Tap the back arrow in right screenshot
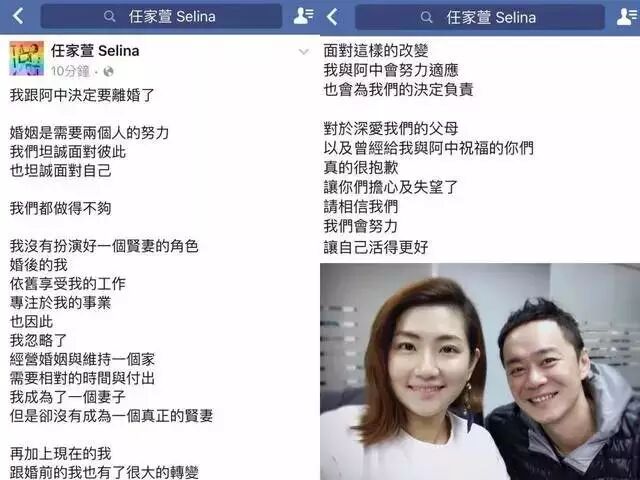Viewport: 640px width, 480px height. pos(332,17)
